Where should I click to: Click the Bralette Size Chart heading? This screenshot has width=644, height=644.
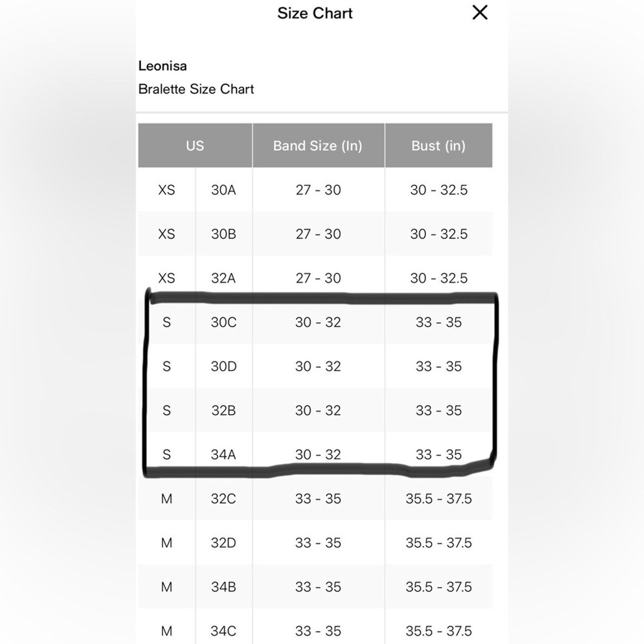pos(196,89)
